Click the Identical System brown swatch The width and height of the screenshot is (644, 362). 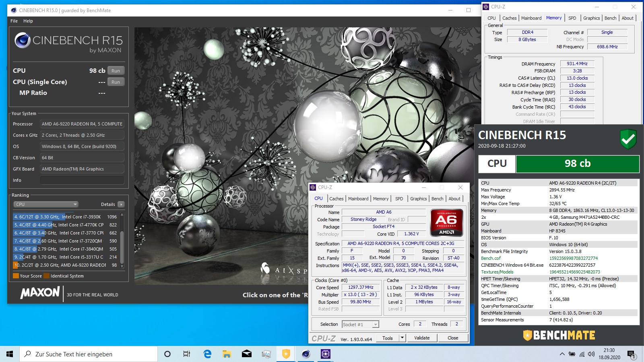46,276
